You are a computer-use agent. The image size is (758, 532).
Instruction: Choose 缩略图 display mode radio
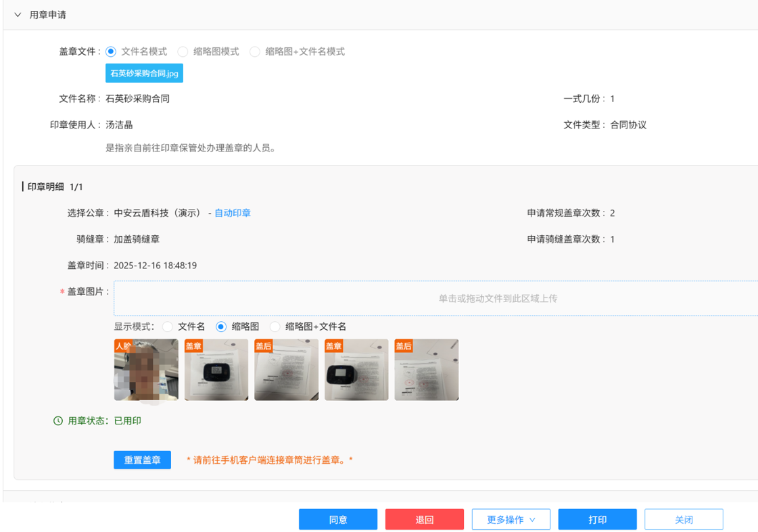click(x=221, y=327)
